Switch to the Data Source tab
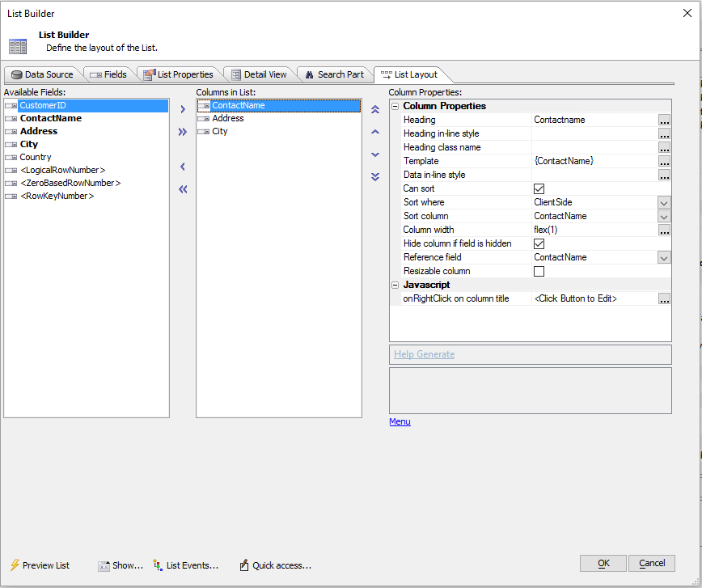Viewport: 702px width, 588px height. pyautogui.click(x=43, y=74)
